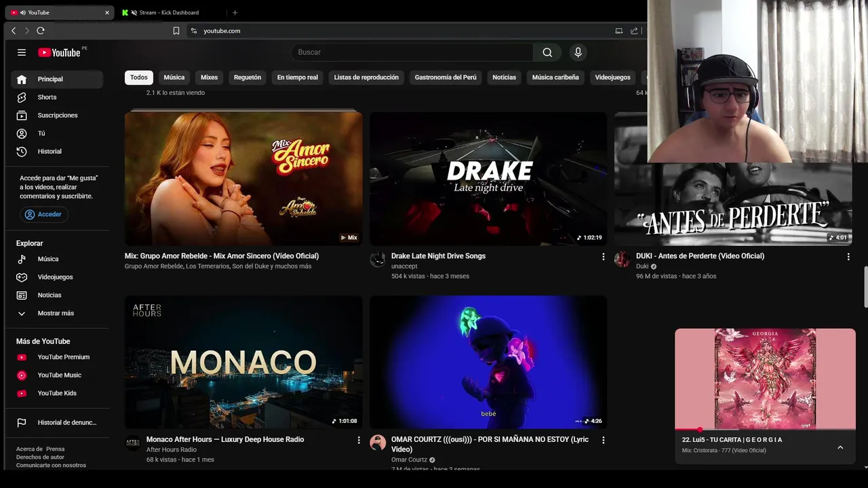
Task: Open After Hours Radio channel name
Action: [x=172, y=449]
